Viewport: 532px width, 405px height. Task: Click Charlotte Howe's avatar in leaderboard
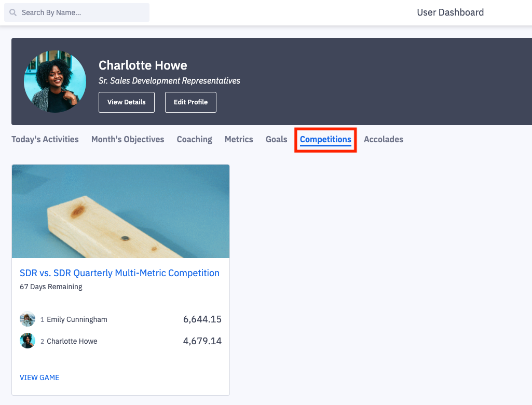pos(28,341)
